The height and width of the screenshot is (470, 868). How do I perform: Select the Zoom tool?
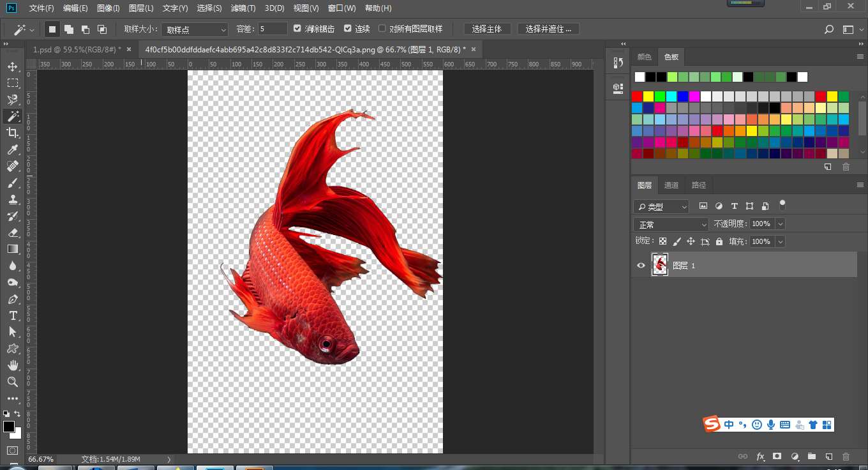(x=13, y=382)
